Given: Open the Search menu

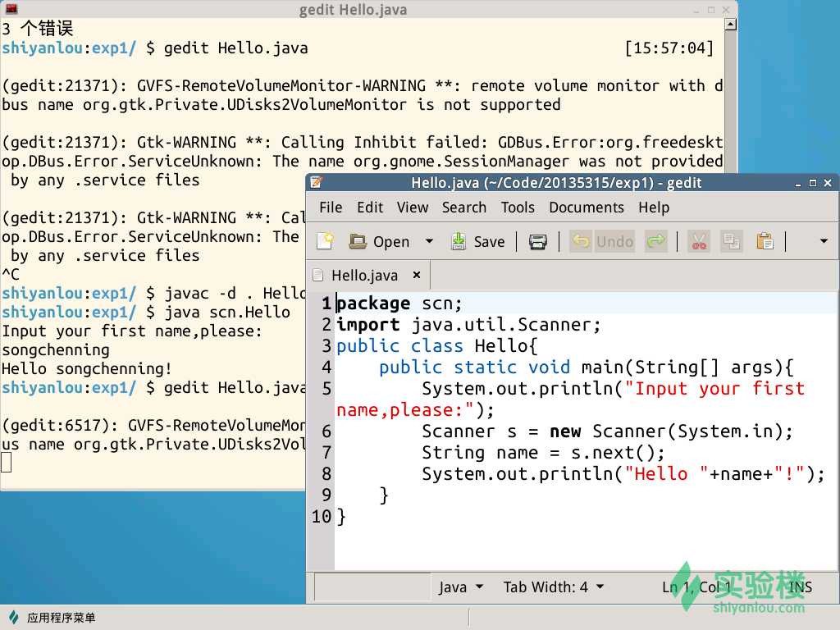Looking at the screenshot, I should (464, 208).
